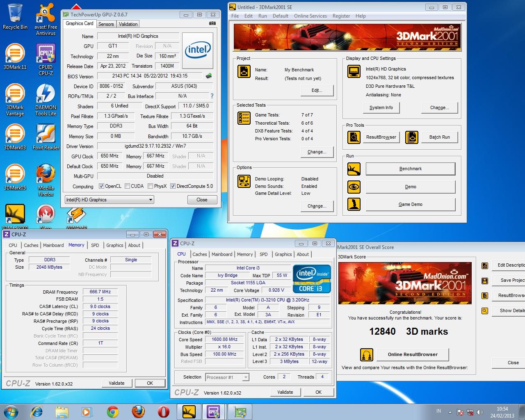This screenshot has height=420, width=525.
Task: Switch to Validation tab in GPU-Z
Action: click(x=128, y=24)
